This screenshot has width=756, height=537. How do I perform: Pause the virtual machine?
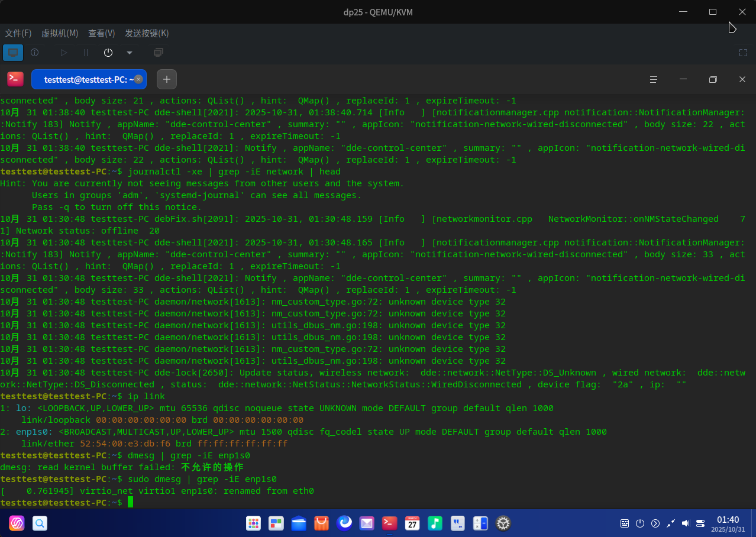point(86,53)
